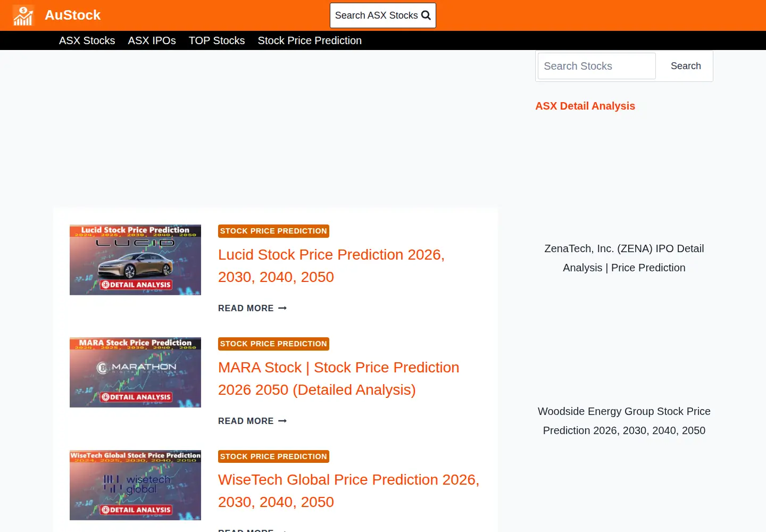
Task: Open Woodside Energy Group Stock Price Prediction link
Action: [x=624, y=421]
